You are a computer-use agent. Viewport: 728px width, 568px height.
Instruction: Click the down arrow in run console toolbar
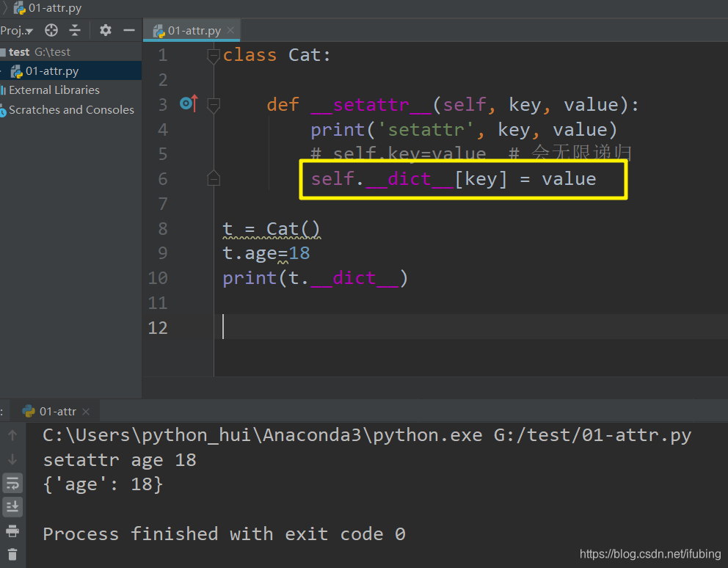pyautogui.click(x=12, y=459)
